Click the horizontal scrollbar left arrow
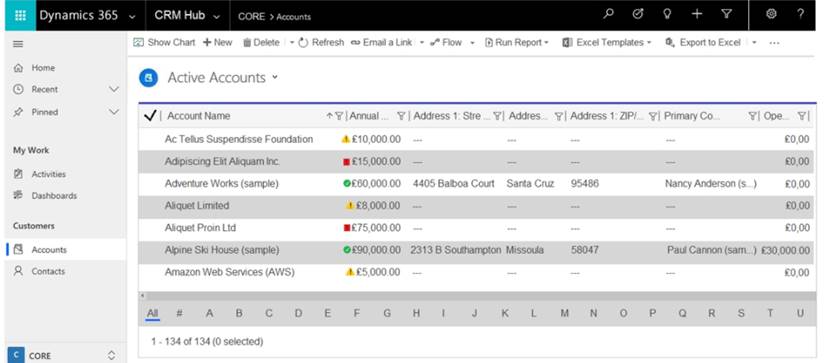Screen dimensions: 825x363 (x=142, y=296)
